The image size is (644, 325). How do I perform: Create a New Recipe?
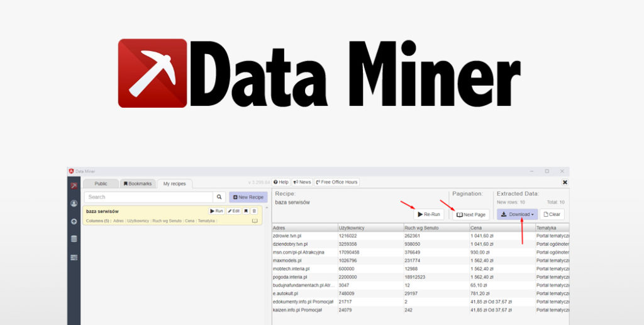[248, 197]
